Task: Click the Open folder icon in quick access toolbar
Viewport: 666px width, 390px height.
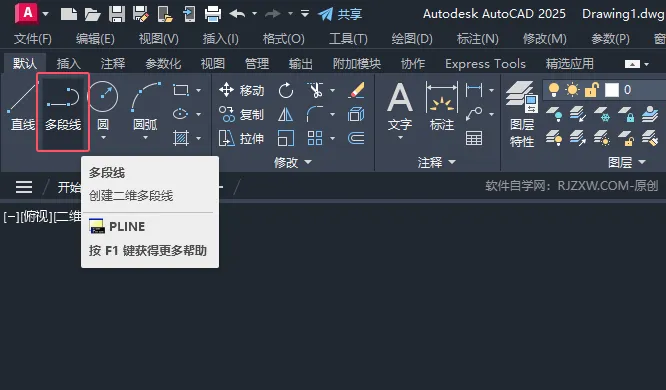Action: (x=92, y=14)
